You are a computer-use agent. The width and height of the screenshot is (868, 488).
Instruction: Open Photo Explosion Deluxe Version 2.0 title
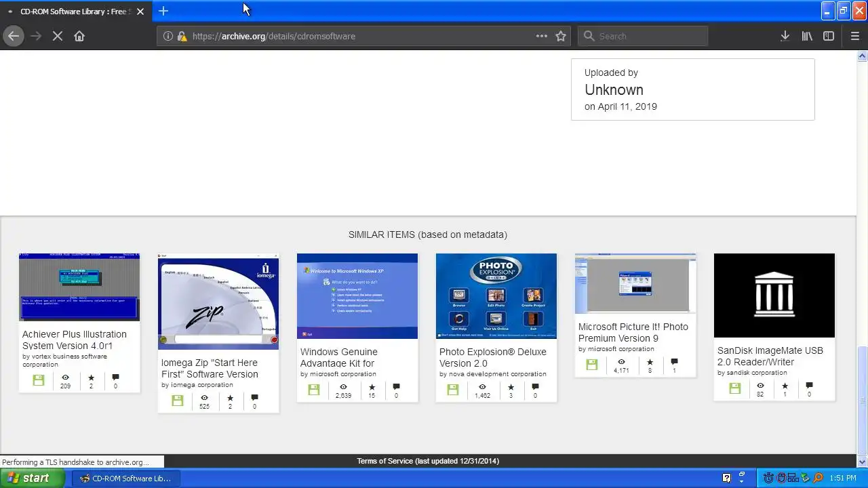(493, 357)
